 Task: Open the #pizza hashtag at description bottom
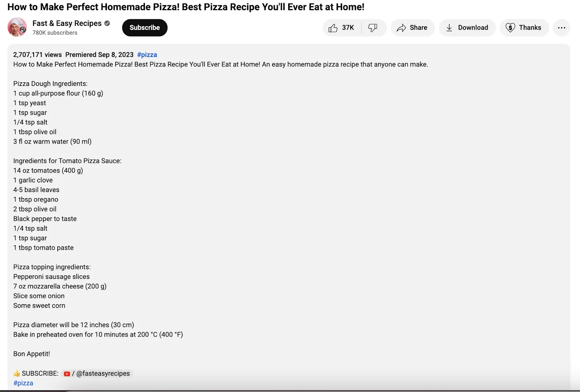(23, 383)
